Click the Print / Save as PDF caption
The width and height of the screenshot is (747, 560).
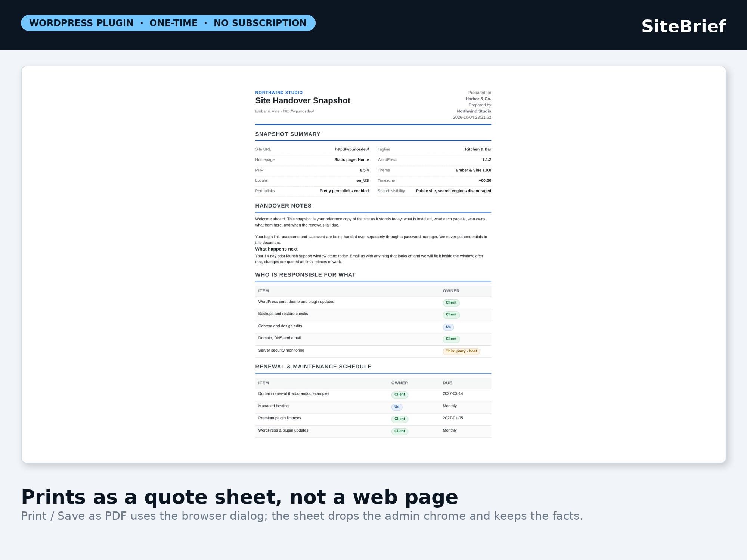click(302, 516)
